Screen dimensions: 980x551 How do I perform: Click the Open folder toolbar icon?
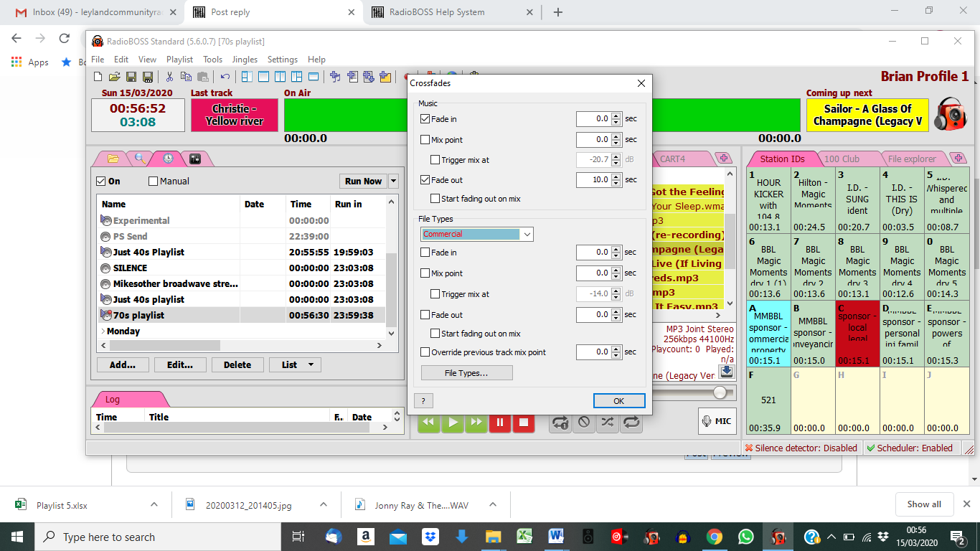click(114, 77)
